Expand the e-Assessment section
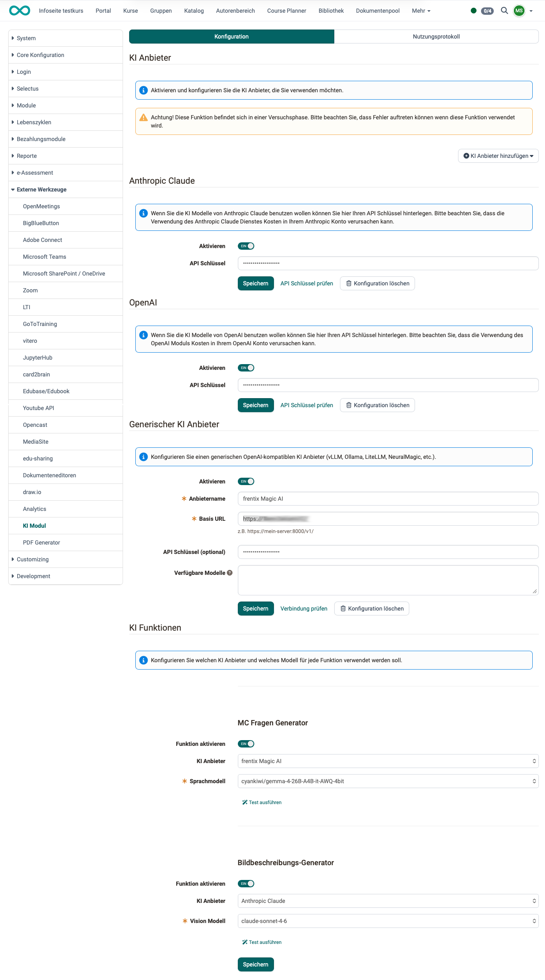This screenshot has width=545, height=980. point(66,173)
